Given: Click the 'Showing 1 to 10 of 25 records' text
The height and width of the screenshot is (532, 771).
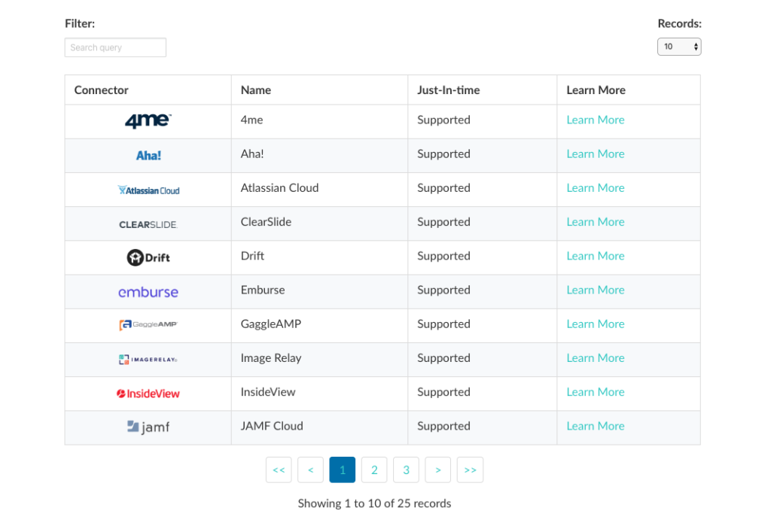Looking at the screenshot, I should click(x=374, y=503).
